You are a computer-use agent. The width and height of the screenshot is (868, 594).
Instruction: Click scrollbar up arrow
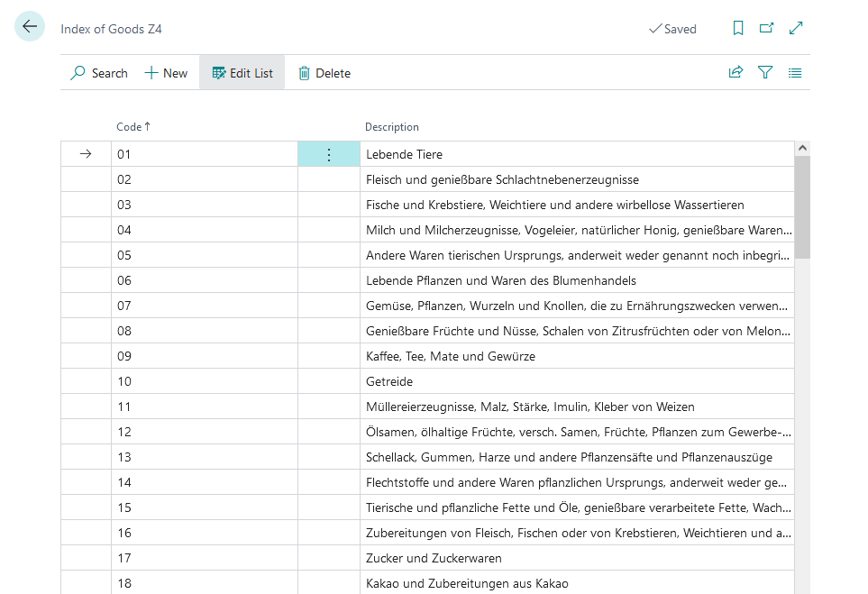[x=802, y=149]
